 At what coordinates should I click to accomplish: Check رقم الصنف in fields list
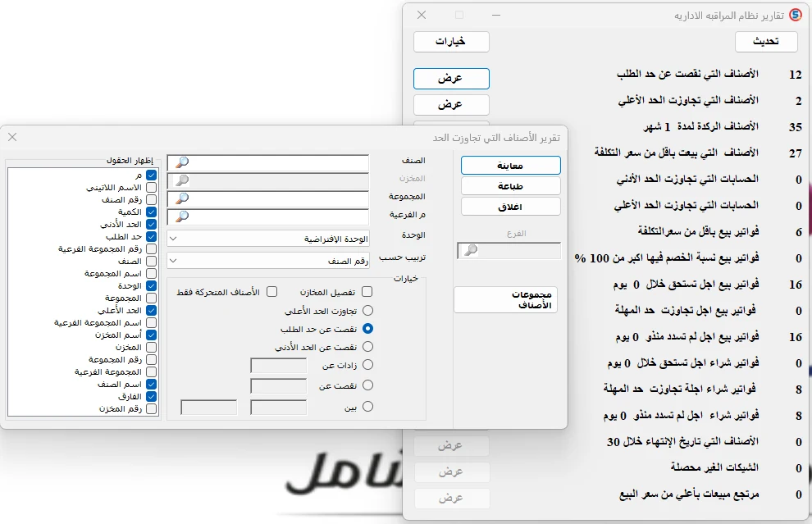point(151,199)
